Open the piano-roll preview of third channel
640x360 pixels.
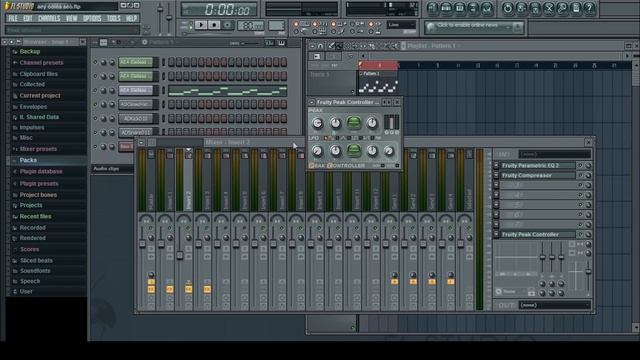click(x=227, y=91)
